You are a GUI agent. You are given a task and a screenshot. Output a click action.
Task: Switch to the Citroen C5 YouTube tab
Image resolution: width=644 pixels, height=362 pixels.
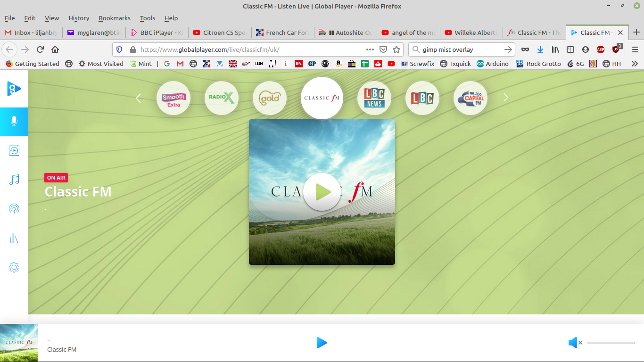tap(220, 33)
